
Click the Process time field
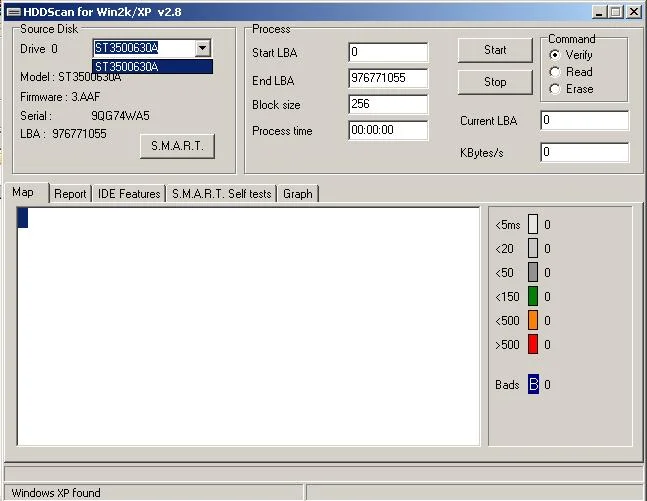point(388,130)
